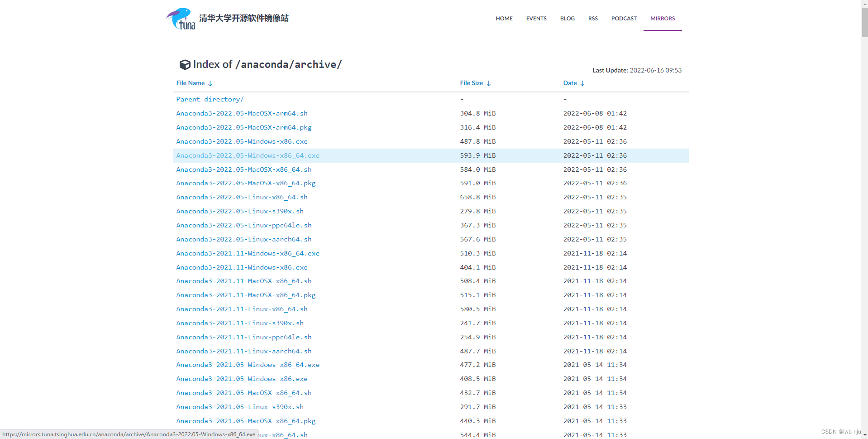Click the File Name column header
Image resolution: width=868 pixels, height=439 pixels.
click(191, 83)
